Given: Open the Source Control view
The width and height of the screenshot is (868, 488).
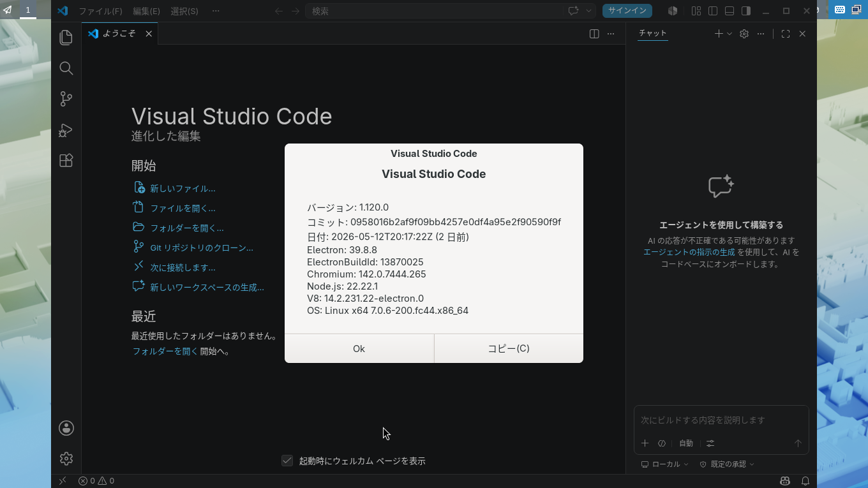Looking at the screenshot, I should click(x=66, y=99).
